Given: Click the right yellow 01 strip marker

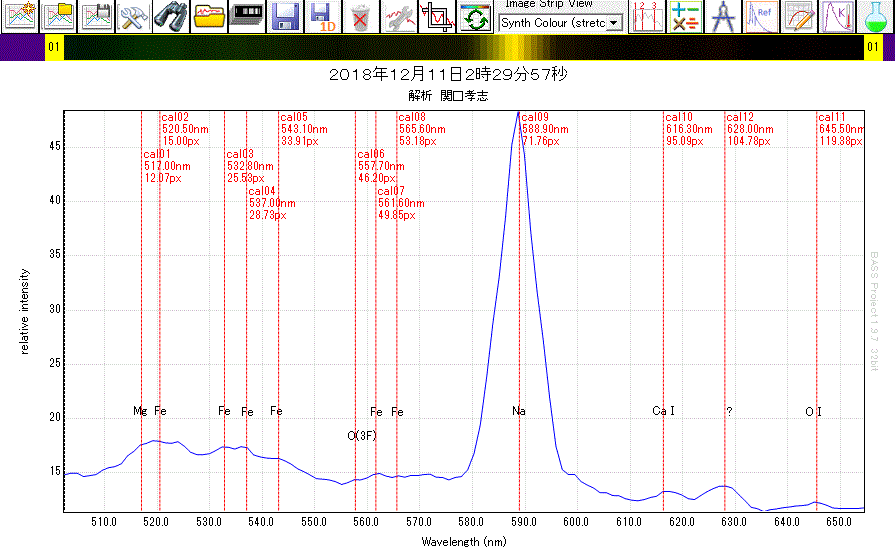Looking at the screenshot, I should click(x=873, y=47).
